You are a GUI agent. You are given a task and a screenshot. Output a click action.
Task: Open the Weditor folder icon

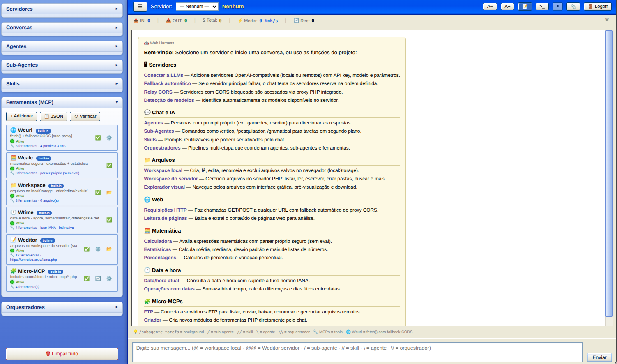coord(109,249)
